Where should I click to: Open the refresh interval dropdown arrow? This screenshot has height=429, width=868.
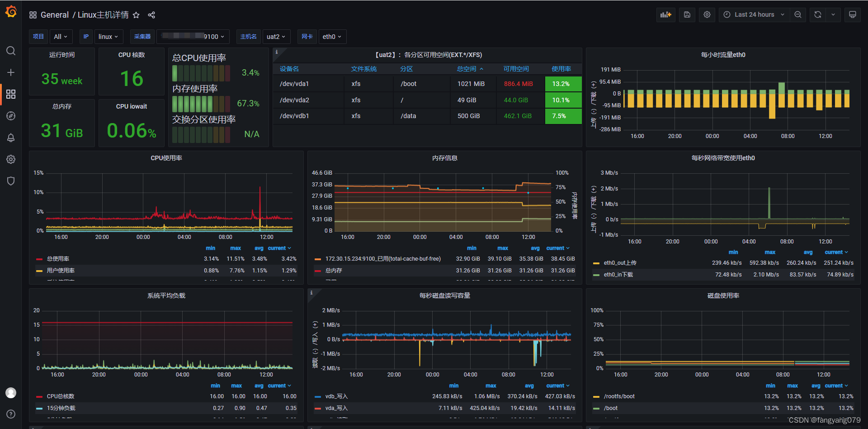(x=833, y=14)
